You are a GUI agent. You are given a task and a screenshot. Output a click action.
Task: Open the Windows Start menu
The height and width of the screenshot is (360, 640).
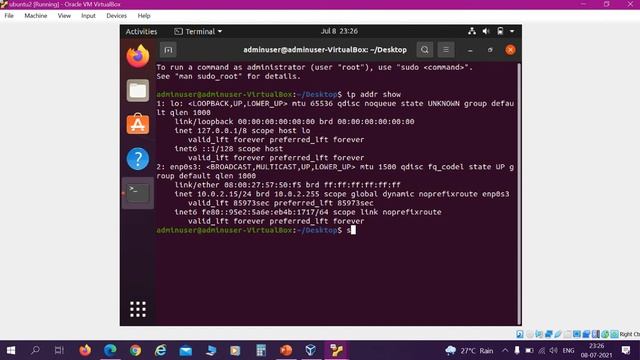pos(11,350)
